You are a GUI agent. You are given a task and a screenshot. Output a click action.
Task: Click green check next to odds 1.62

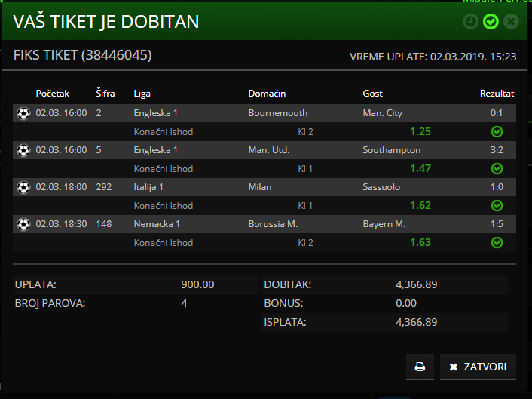tap(497, 206)
